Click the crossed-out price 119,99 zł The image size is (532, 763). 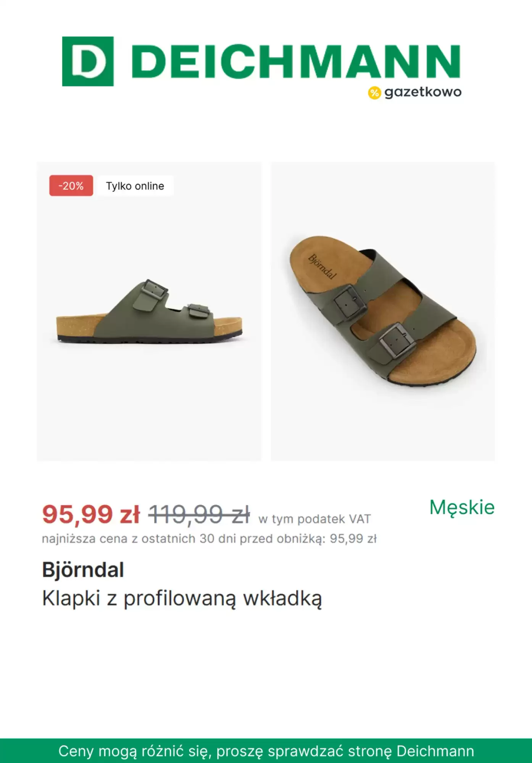[199, 514]
